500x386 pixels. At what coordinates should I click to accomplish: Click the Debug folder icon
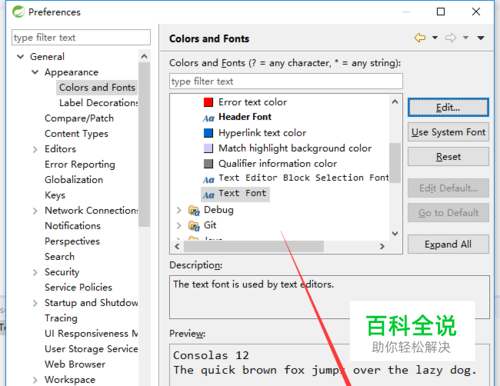(194, 210)
